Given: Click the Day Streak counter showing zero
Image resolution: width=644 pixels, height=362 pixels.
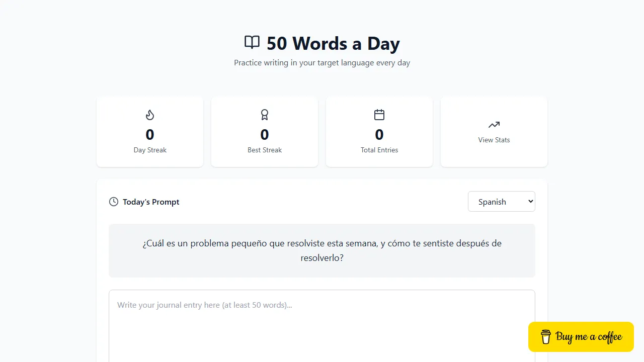Looking at the screenshot, I should (x=149, y=134).
